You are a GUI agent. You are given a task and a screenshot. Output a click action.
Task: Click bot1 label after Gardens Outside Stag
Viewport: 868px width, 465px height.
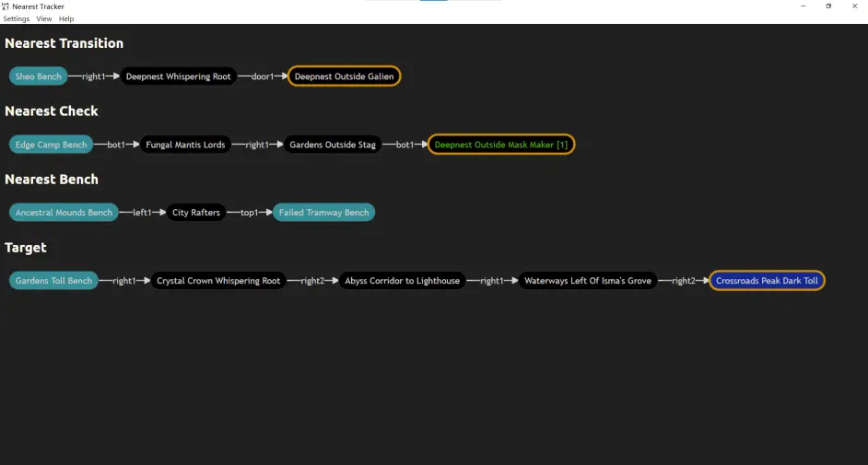(x=405, y=145)
